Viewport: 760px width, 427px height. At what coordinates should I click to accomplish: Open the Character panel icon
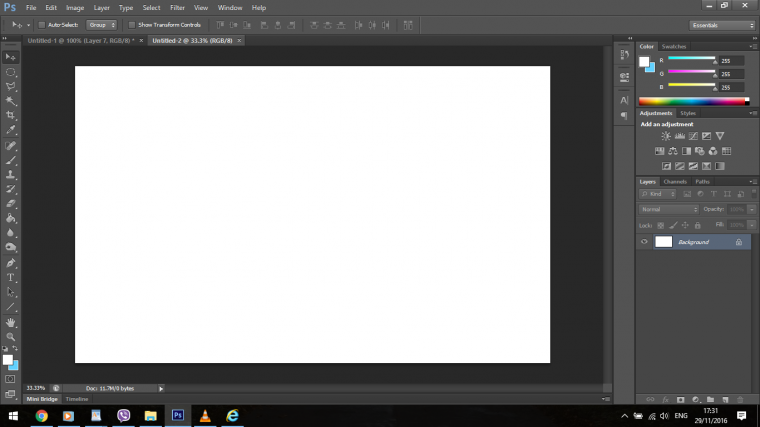pyautogui.click(x=624, y=100)
